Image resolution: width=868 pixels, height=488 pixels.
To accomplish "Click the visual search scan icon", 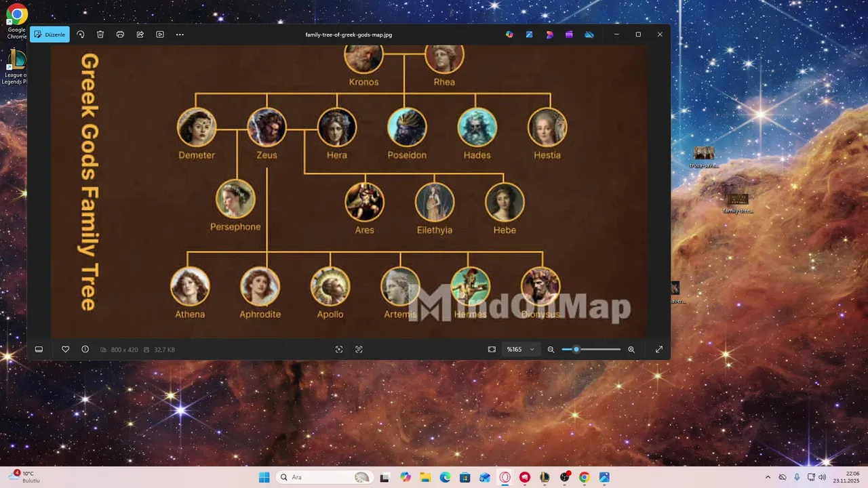I will 339,349.
